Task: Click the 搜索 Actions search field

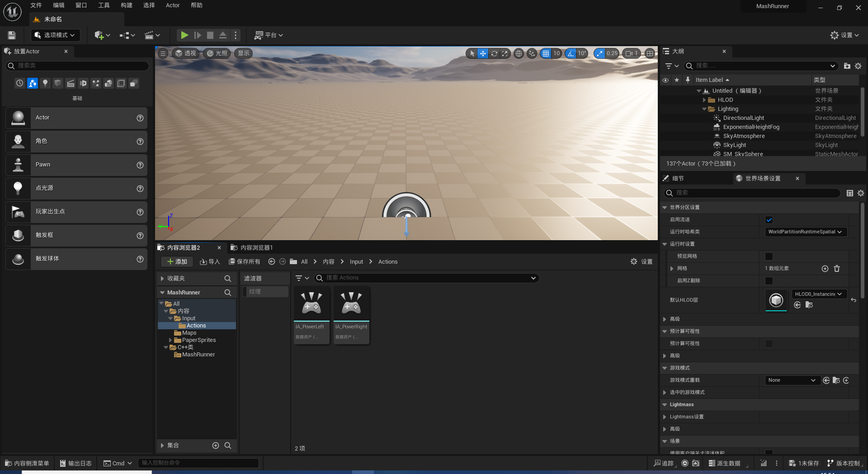Action: [426, 278]
